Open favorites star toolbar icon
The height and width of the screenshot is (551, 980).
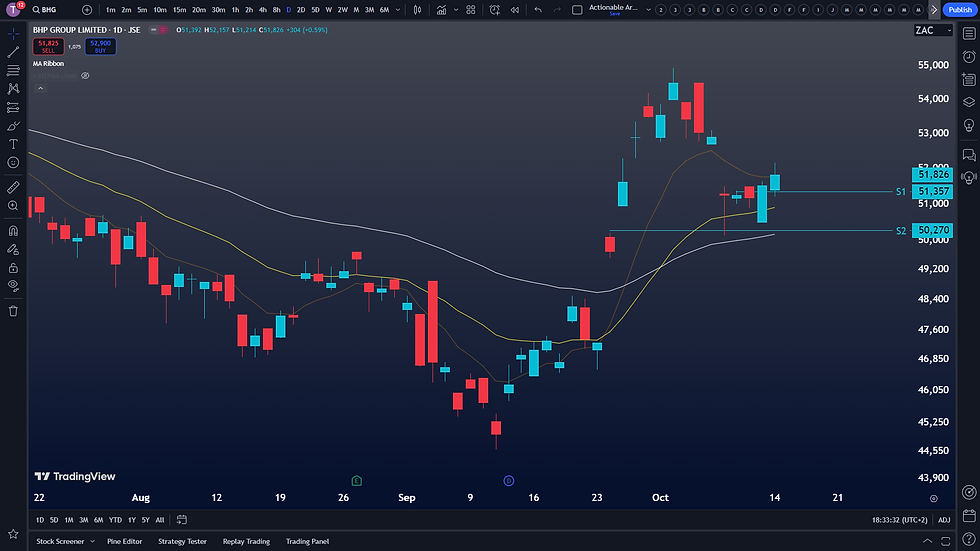click(13, 534)
